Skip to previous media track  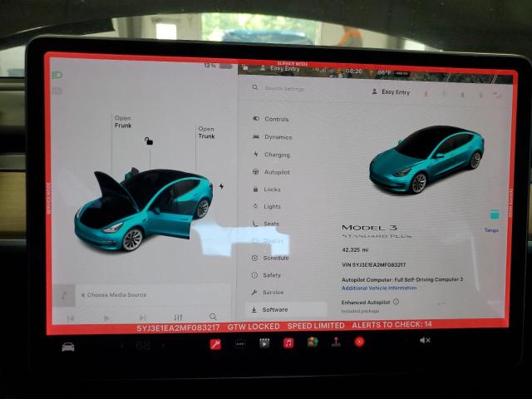click(x=71, y=318)
